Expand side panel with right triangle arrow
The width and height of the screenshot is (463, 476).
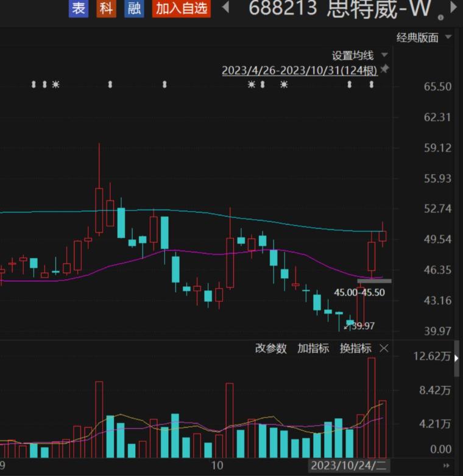[x=456, y=358]
